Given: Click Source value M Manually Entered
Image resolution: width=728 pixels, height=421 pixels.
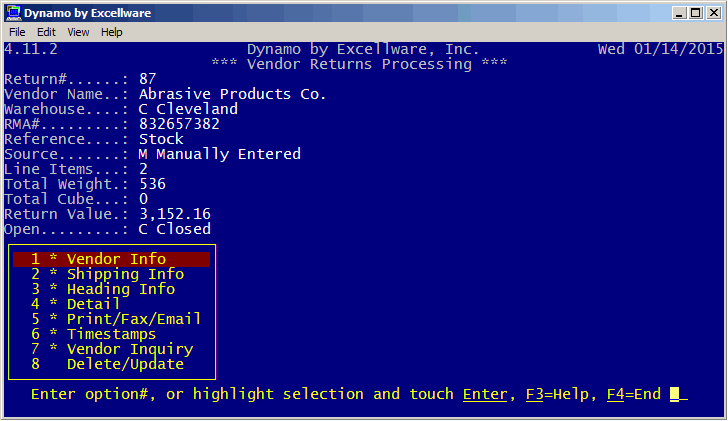Looking at the screenshot, I should pyautogui.click(x=220, y=154).
